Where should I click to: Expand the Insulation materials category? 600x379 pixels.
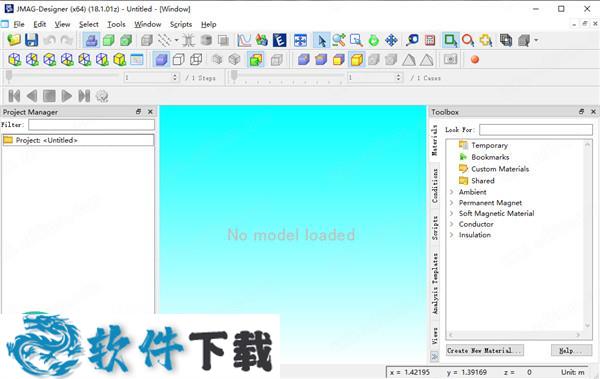coord(452,235)
